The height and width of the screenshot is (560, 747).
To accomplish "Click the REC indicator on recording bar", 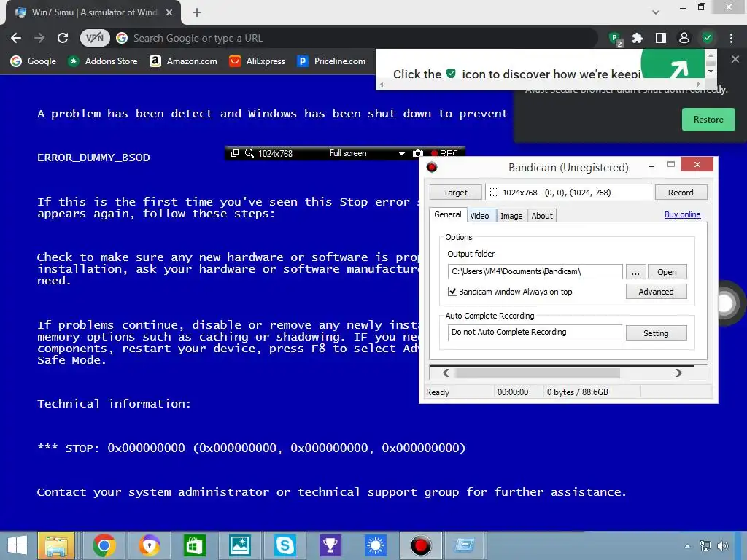I will click(x=446, y=153).
